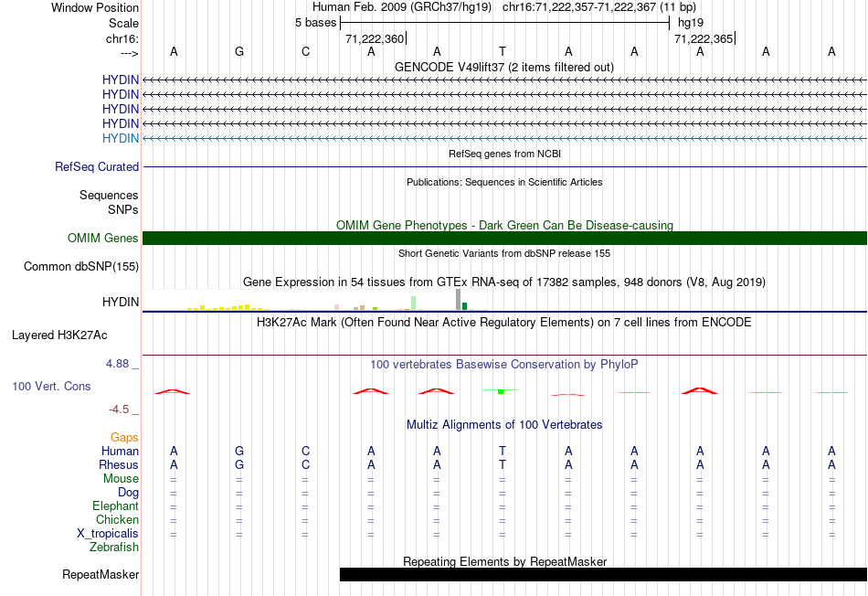This screenshot has height=596, width=868.
Task: Click the ---> sequence direction label
Action: [130, 53]
